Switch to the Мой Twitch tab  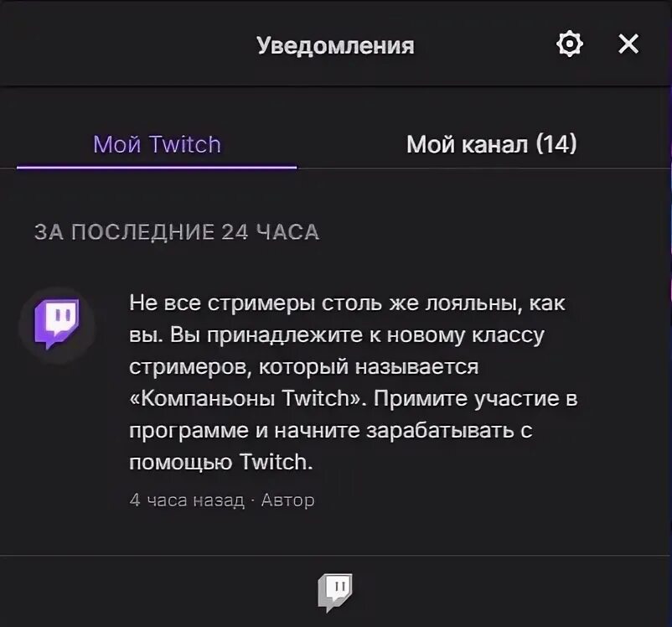157,144
